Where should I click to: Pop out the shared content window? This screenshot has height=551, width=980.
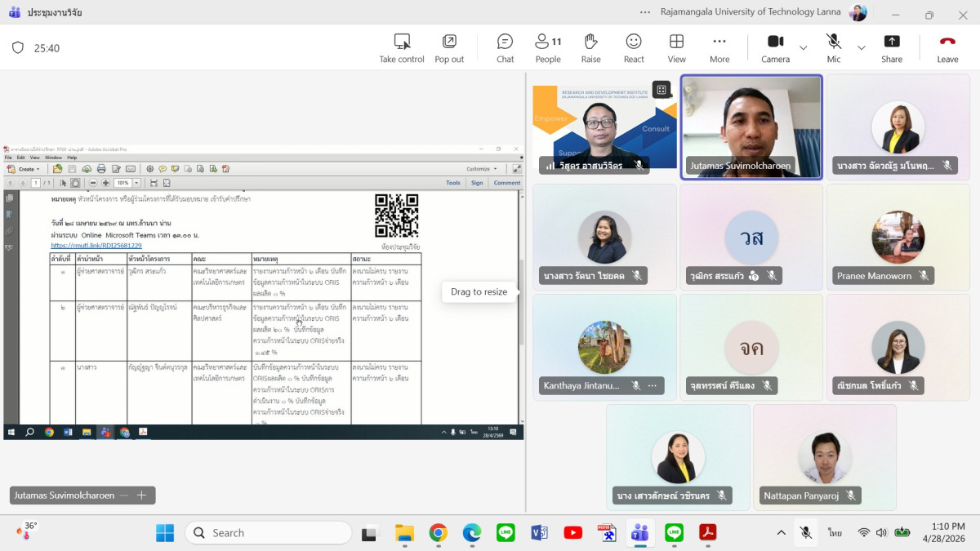pos(449,47)
